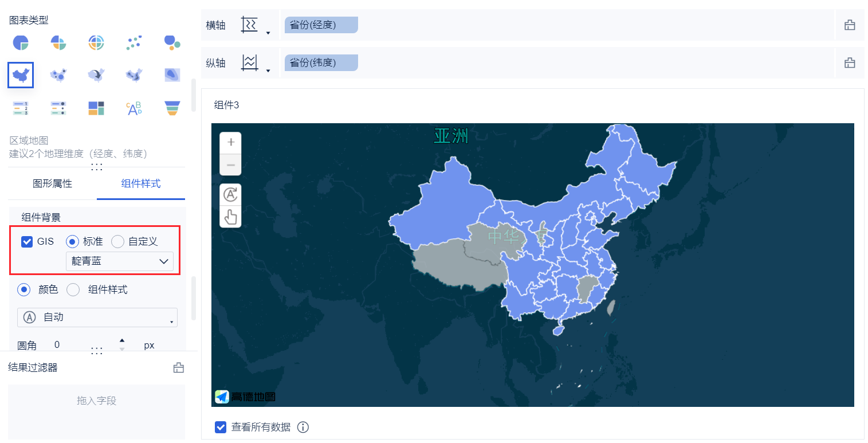Click the 省份(经度) field pill
This screenshot has width=868, height=443.
point(321,25)
